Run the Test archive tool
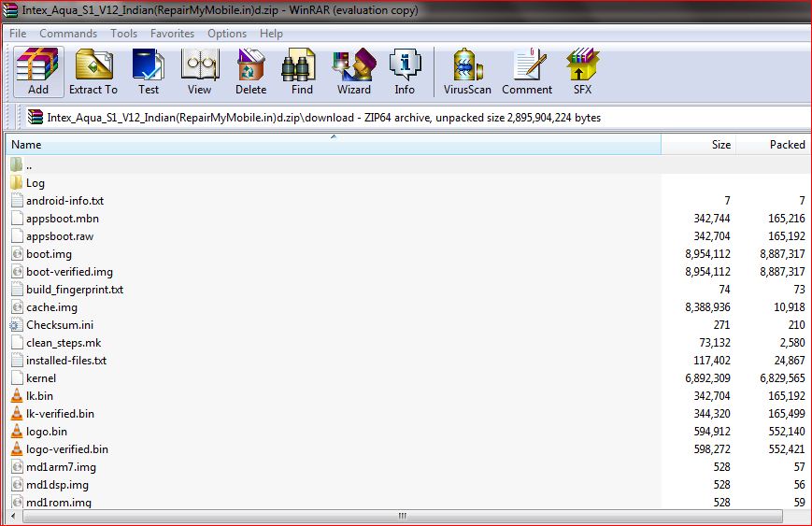 coord(149,71)
